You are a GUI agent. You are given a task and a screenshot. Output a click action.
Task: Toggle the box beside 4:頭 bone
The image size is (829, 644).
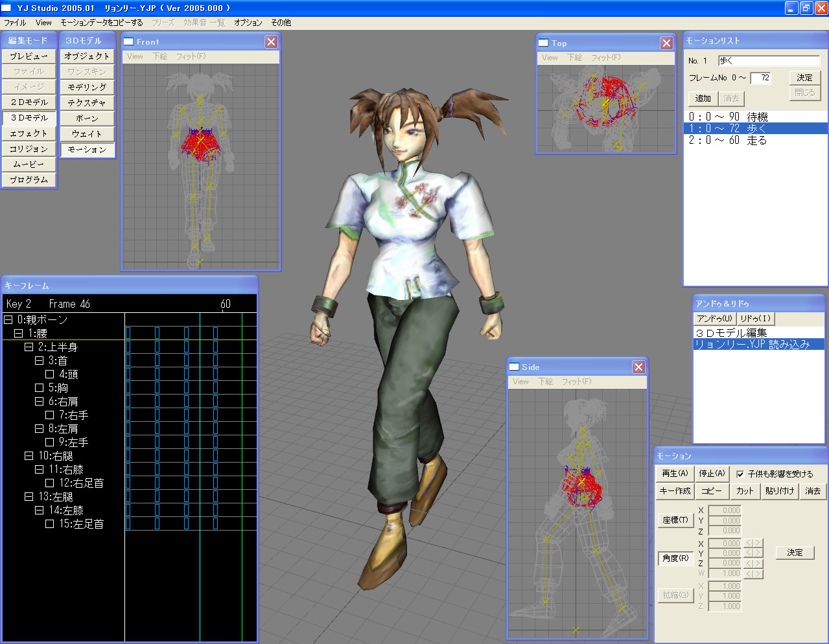pos(49,374)
